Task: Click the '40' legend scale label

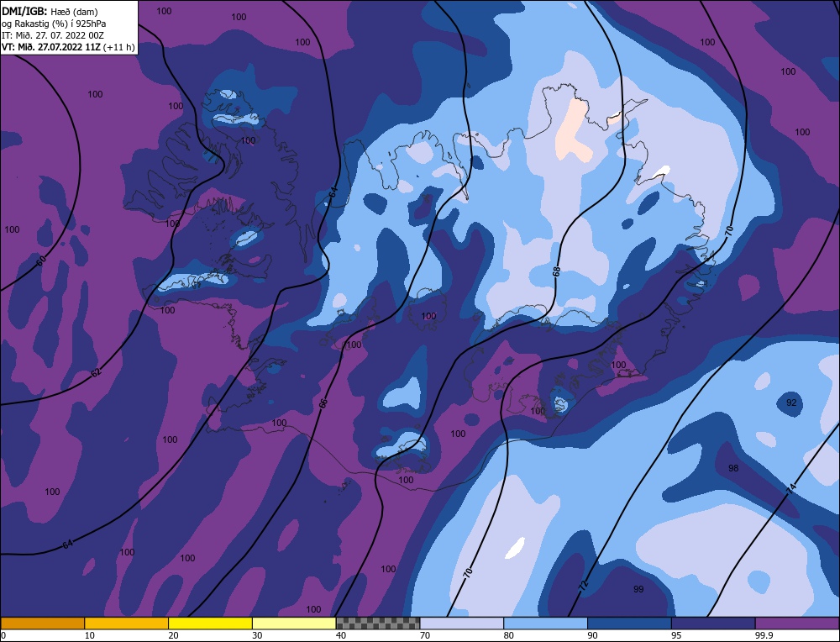Action: (341, 635)
